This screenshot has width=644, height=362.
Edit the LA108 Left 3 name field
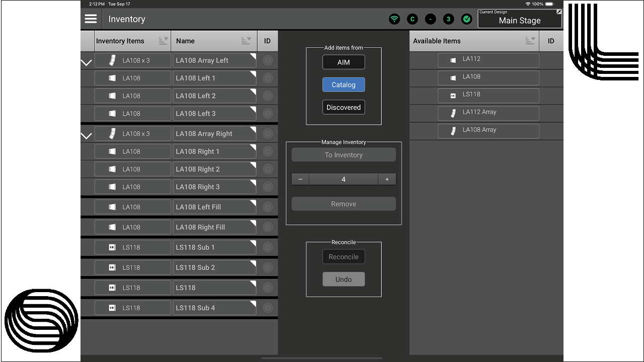214,113
